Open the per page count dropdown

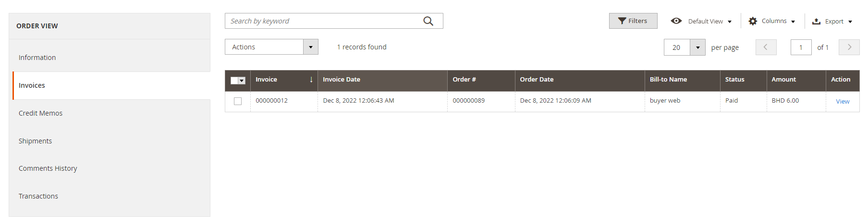[x=697, y=47]
